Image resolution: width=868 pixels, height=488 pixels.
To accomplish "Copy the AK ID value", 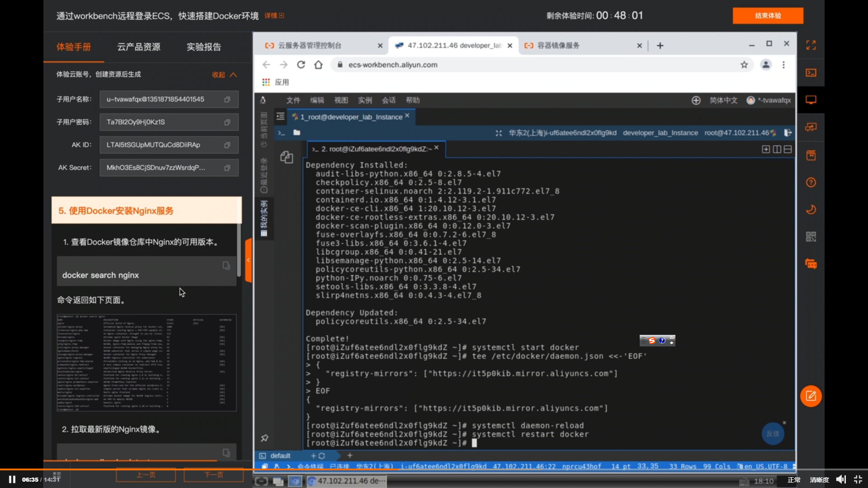I will pyautogui.click(x=227, y=145).
